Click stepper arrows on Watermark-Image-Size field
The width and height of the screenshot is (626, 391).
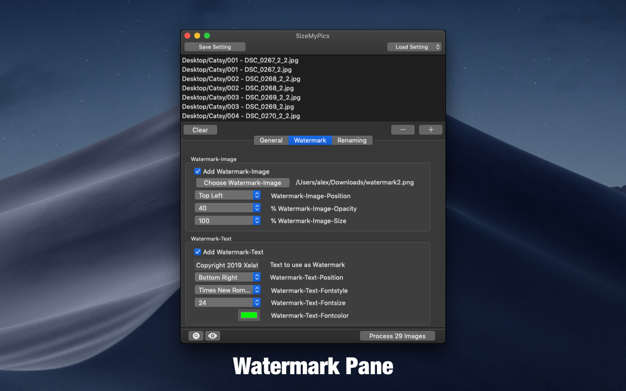(257, 220)
